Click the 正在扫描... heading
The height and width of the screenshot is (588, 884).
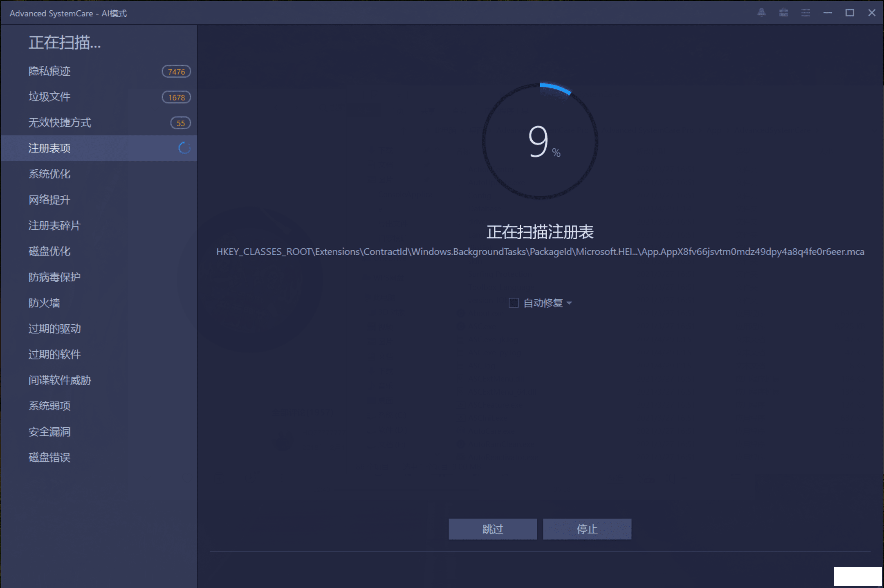pyautogui.click(x=65, y=43)
